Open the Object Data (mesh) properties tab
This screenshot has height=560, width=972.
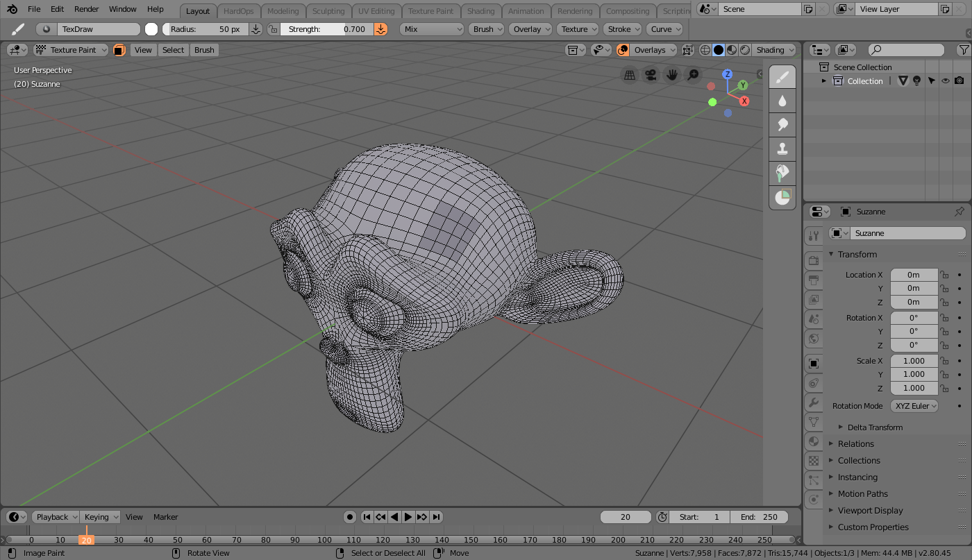[813, 422]
